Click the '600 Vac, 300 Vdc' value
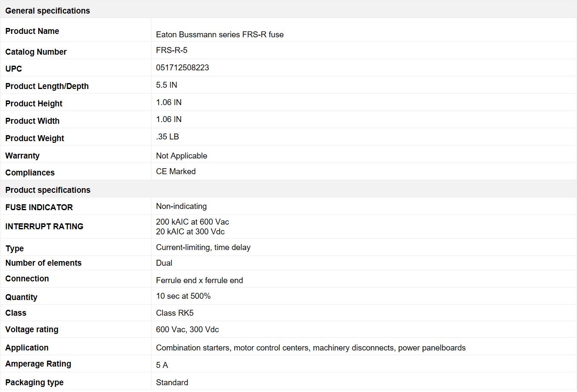This screenshot has width=577, height=392. pos(187,329)
